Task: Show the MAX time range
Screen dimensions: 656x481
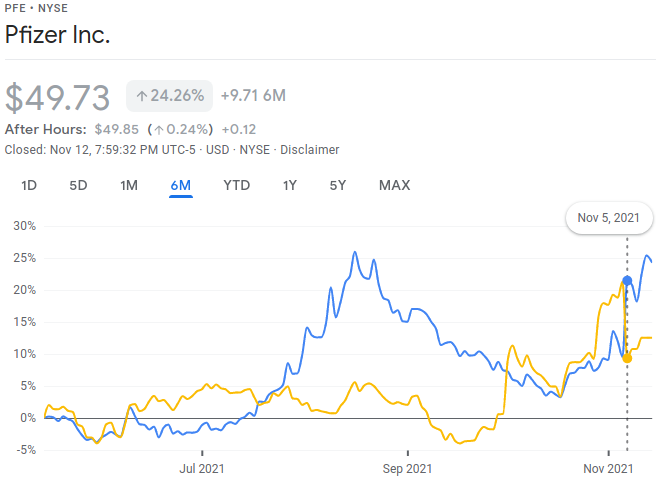Action: (x=394, y=185)
